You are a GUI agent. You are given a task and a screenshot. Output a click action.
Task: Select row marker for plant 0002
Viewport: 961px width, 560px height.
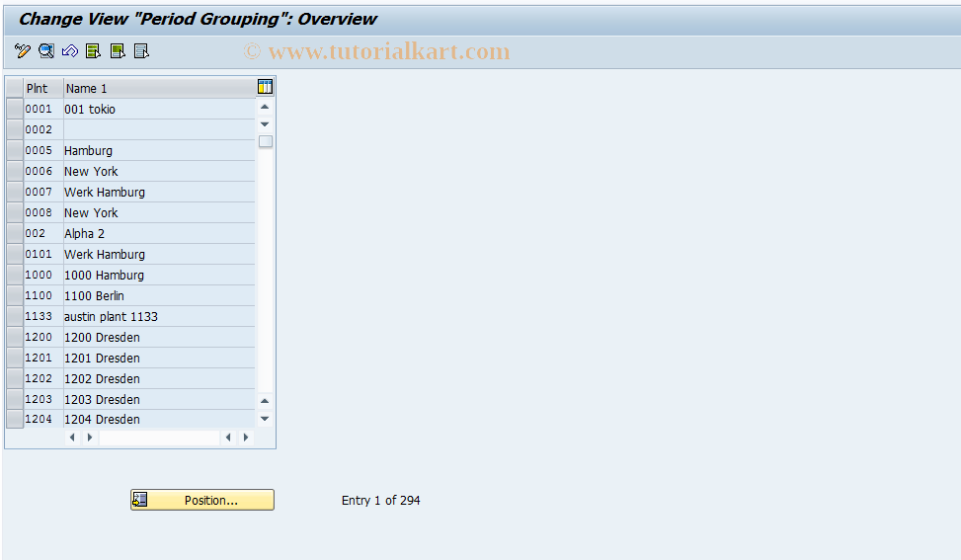[x=15, y=130]
